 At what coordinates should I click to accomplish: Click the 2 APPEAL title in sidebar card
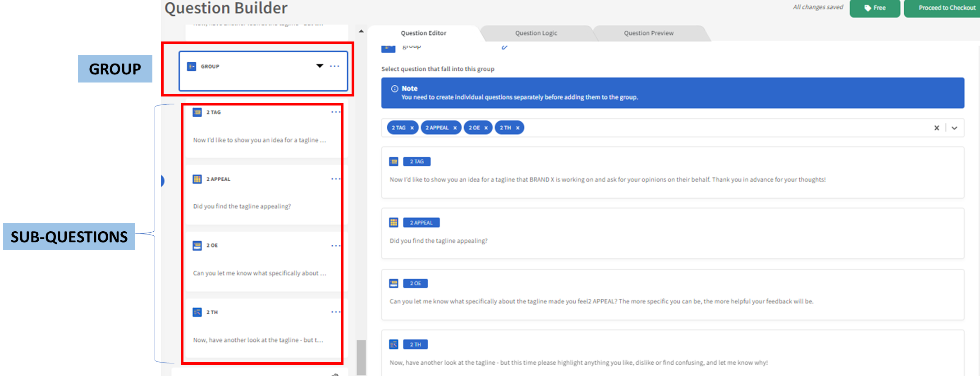point(218,179)
